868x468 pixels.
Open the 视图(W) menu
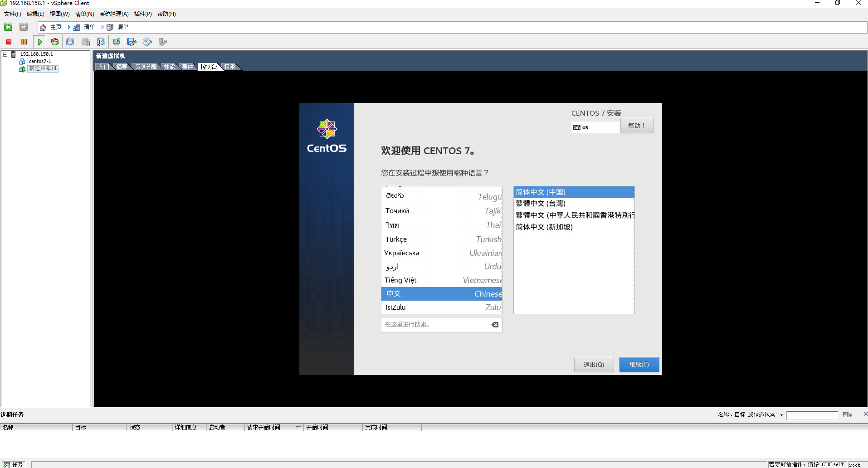(59, 14)
